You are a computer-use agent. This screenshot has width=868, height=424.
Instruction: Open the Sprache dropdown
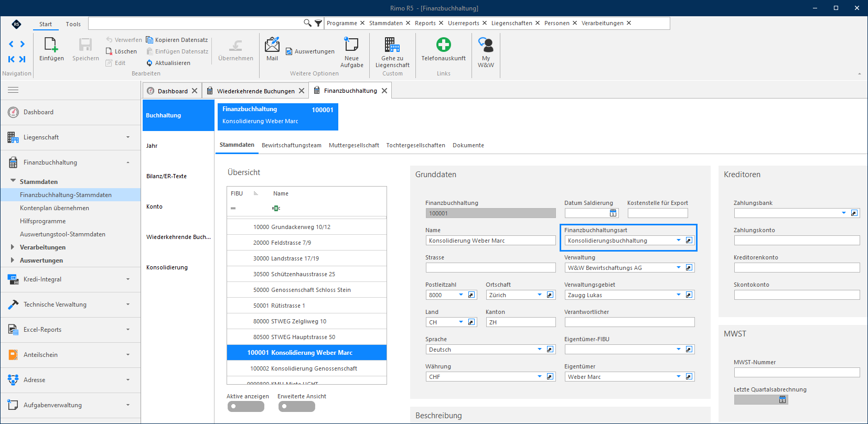tap(540, 350)
